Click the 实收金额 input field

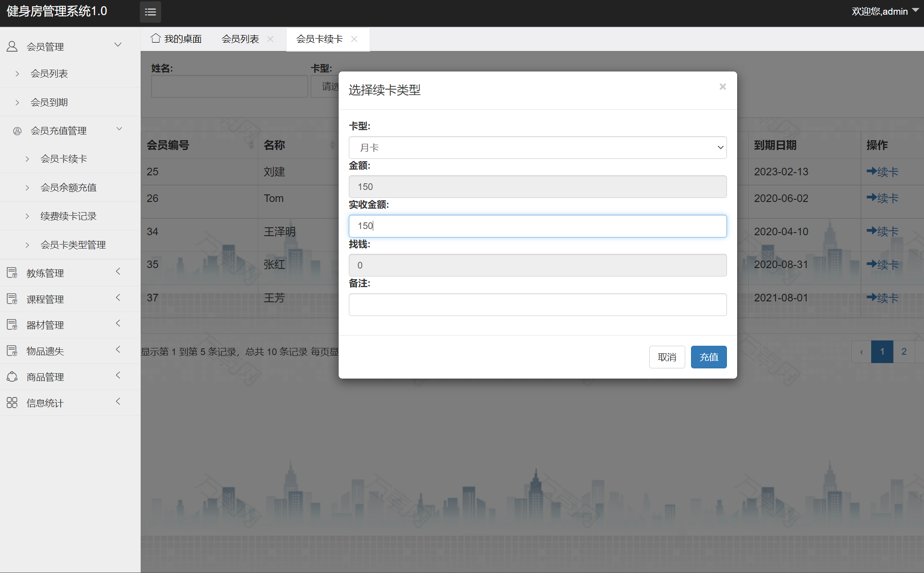[537, 226]
